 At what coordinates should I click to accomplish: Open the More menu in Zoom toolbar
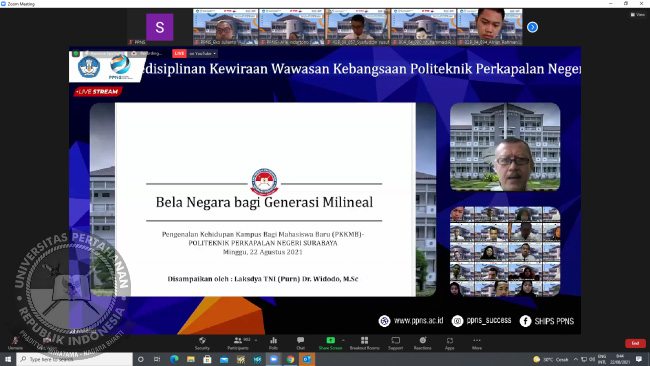pos(477,343)
